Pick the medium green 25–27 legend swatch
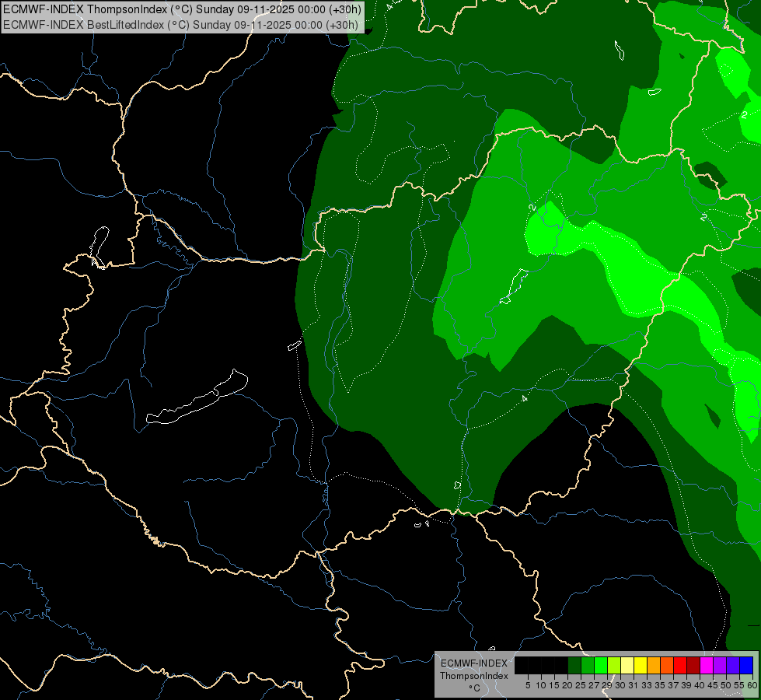This screenshot has height=700, width=761. (x=588, y=665)
